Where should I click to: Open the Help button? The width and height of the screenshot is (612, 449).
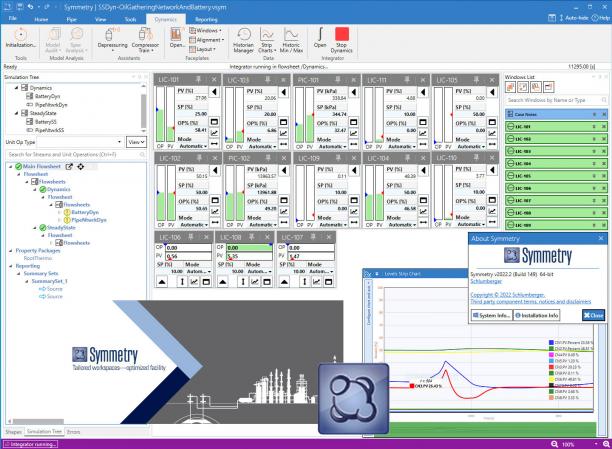601,18
